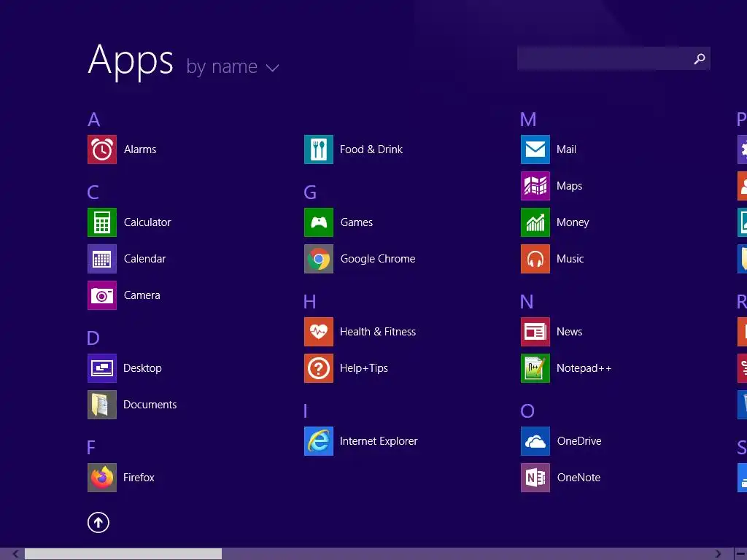Open the OneNote app icon
This screenshot has height=560, width=747.
[x=535, y=478]
